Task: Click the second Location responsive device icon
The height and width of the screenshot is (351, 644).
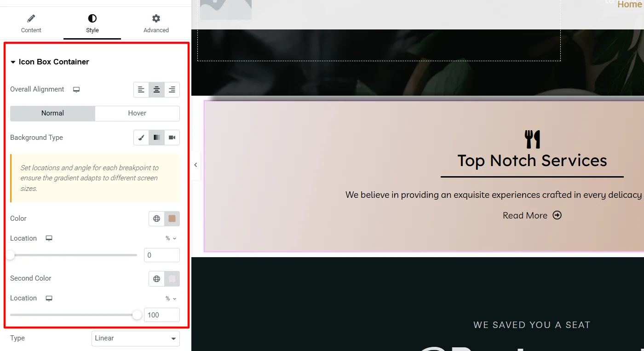Action: tap(49, 298)
